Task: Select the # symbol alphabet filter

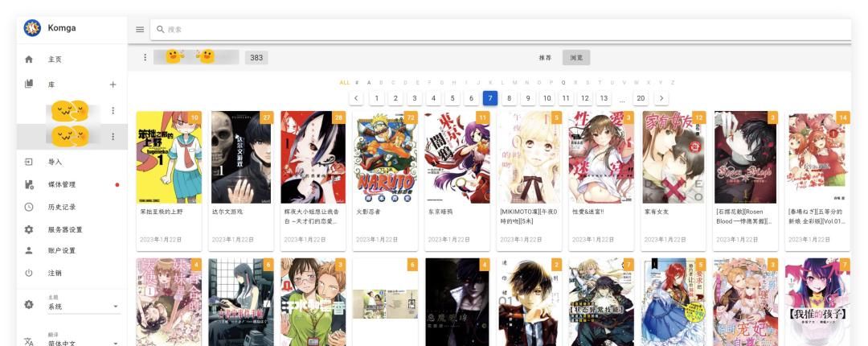Action: (x=357, y=82)
